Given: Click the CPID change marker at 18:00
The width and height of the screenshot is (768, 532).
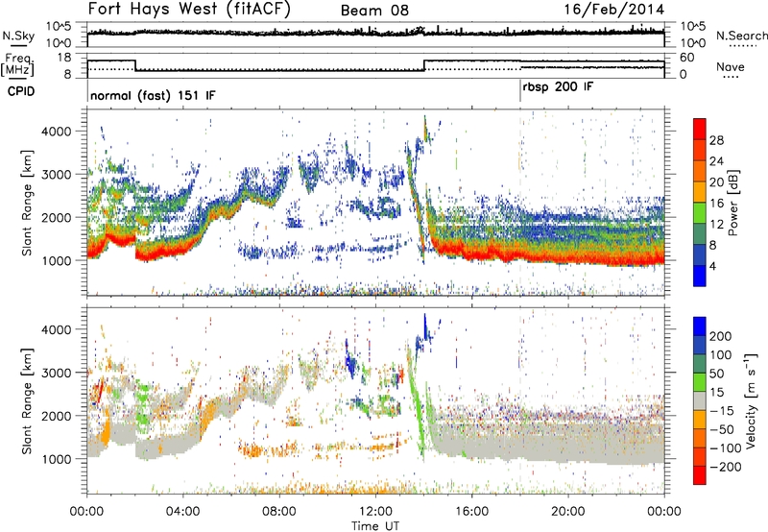Looking at the screenshot, I should tap(520, 91).
